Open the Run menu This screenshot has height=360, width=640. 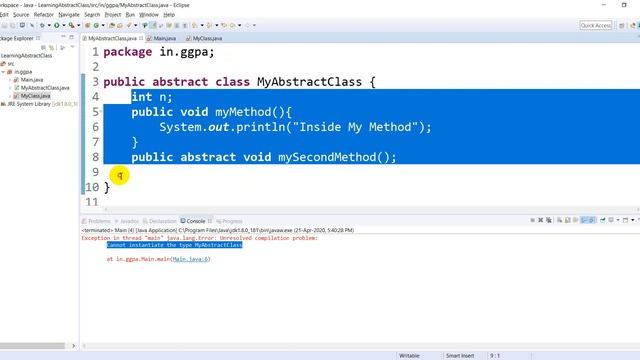click(130, 15)
